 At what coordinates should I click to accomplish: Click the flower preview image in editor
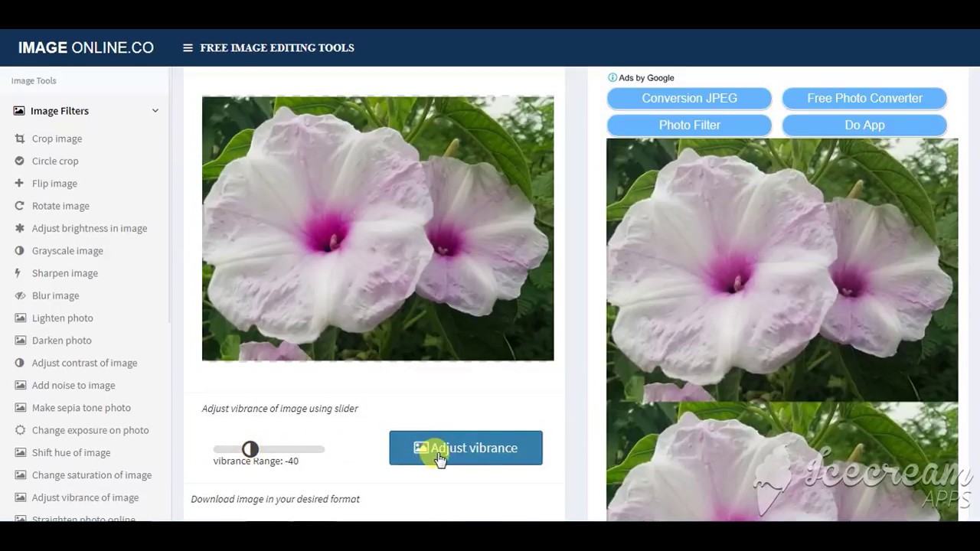click(377, 228)
